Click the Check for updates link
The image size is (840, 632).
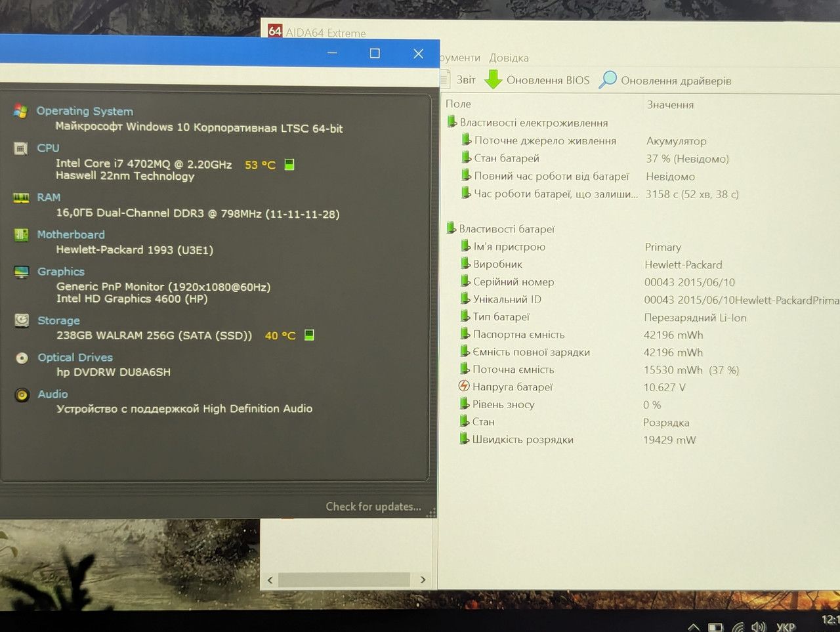[373, 507]
